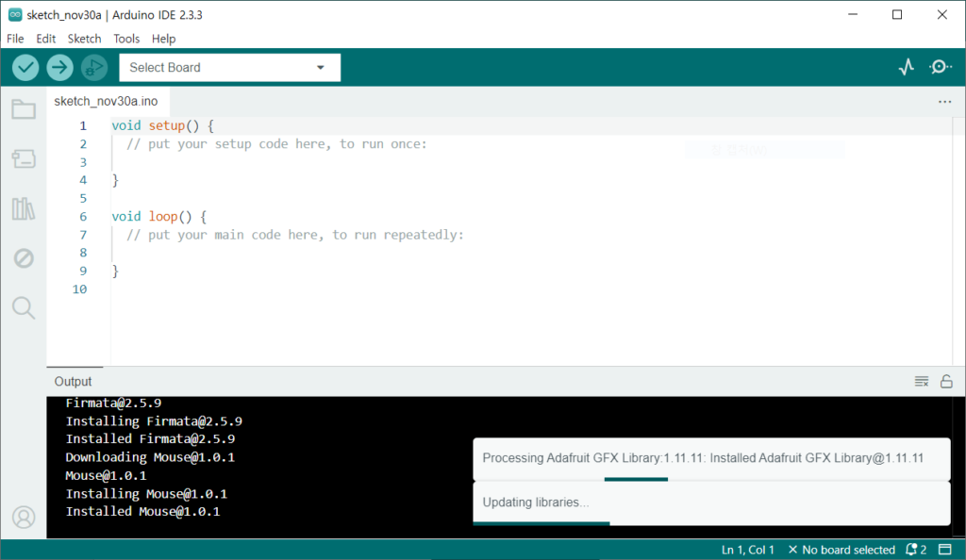This screenshot has width=966, height=560.
Task: Open the Help menu
Action: point(164,39)
